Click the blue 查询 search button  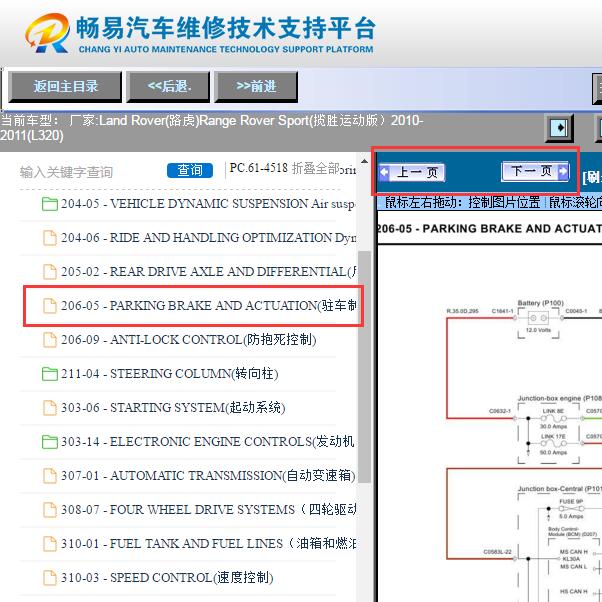coord(190,170)
